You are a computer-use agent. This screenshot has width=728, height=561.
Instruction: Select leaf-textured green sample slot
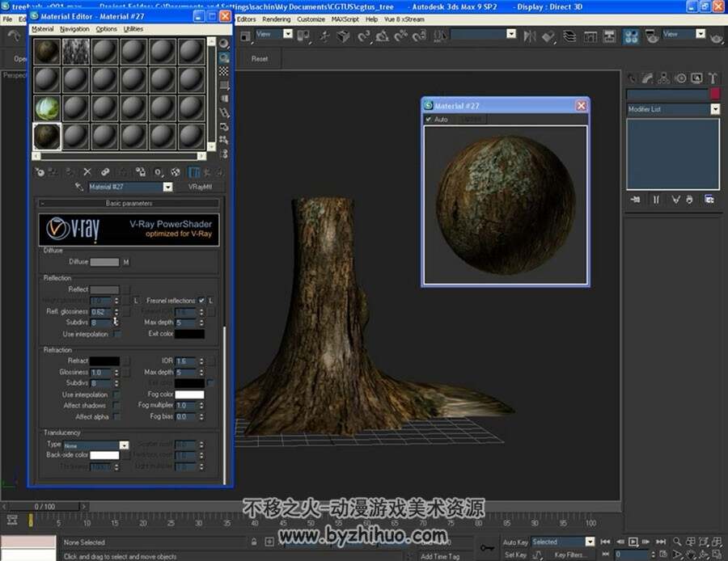coord(47,108)
